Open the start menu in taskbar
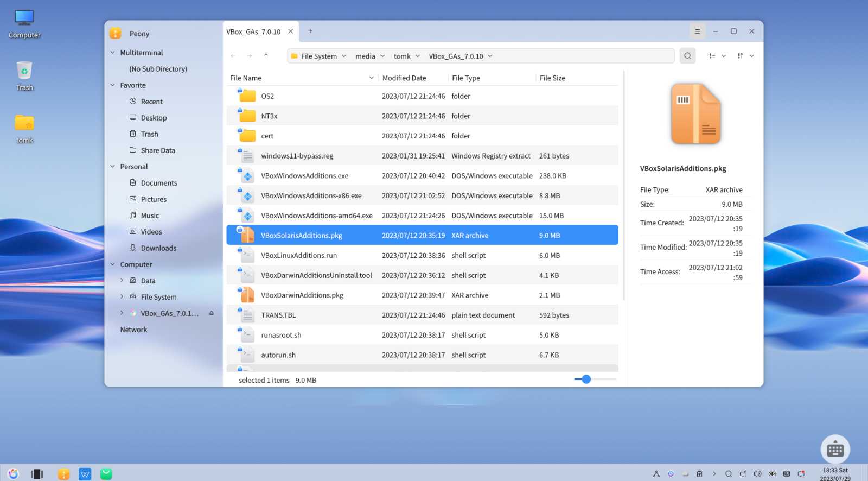The image size is (868, 481). [13, 474]
